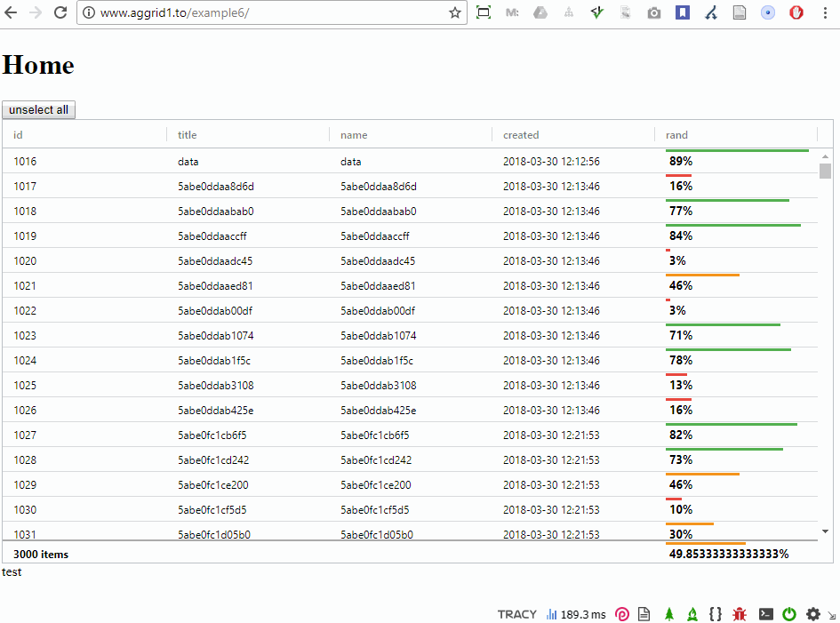Viewport: 840px width, 623px height.
Task: Click the blue bookmark extension icon
Action: [x=682, y=13]
